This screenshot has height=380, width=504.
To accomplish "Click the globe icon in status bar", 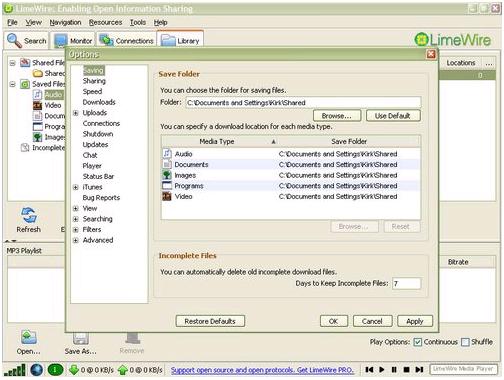I will (x=37, y=370).
